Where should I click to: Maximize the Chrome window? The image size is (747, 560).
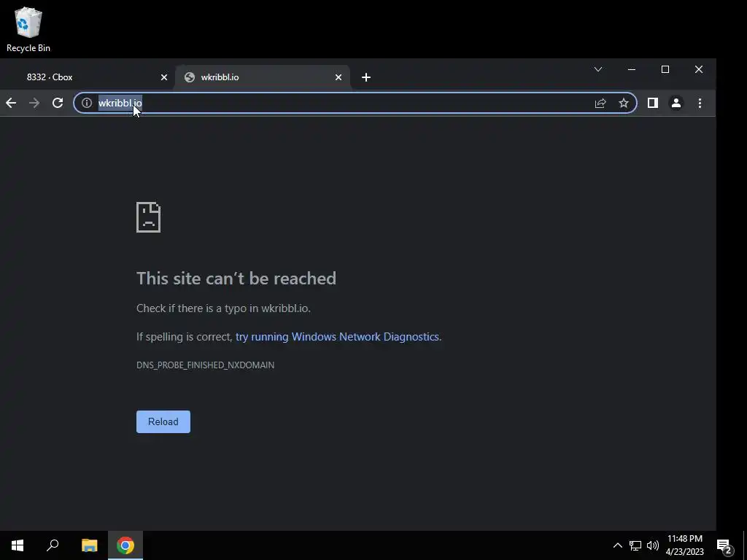pyautogui.click(x=665, y=69)
